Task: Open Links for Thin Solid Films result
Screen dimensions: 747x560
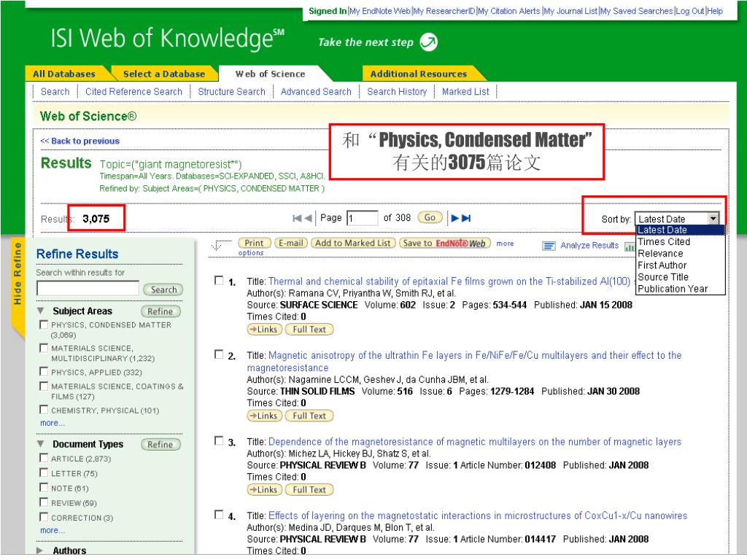Action: (x=264, y=416)
